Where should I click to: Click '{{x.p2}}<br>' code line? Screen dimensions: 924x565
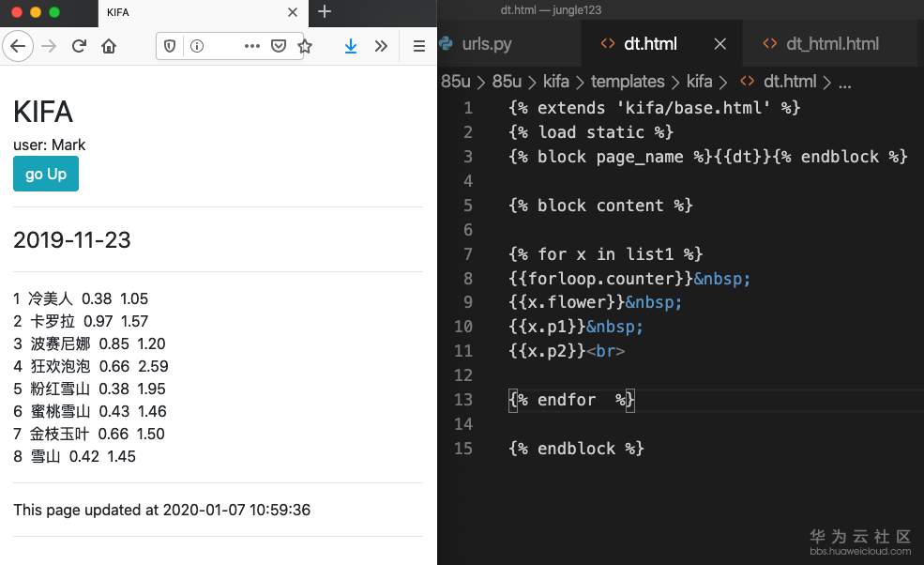pyautogui.click(x=567, y=351)
